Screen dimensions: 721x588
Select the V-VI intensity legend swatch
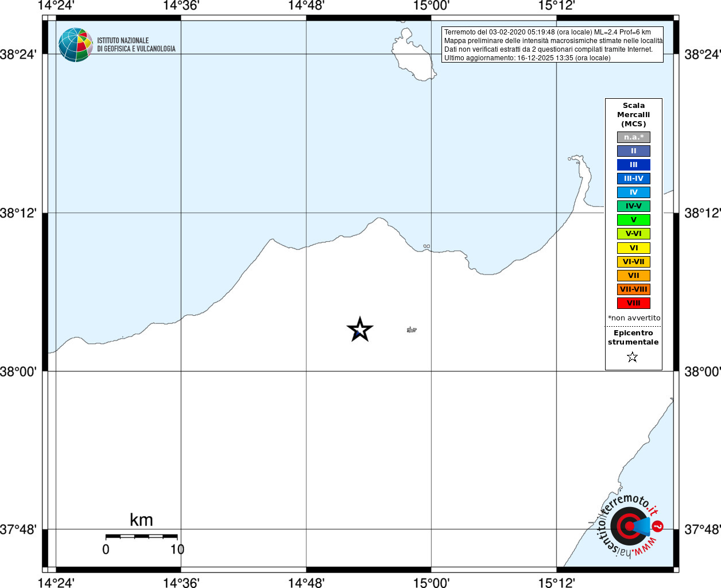(634, 234)
